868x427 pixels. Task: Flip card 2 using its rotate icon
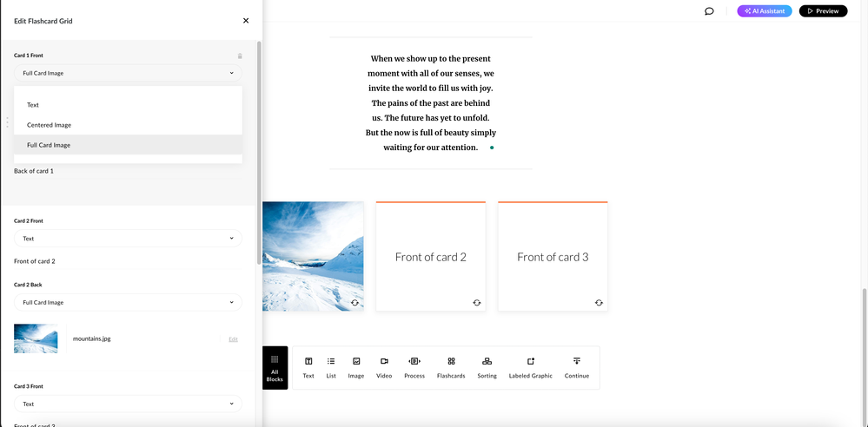tap(477, 303)
